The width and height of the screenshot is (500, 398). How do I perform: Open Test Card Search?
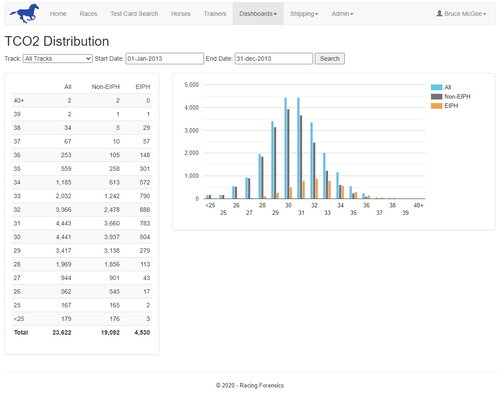[x=134, y=14]
